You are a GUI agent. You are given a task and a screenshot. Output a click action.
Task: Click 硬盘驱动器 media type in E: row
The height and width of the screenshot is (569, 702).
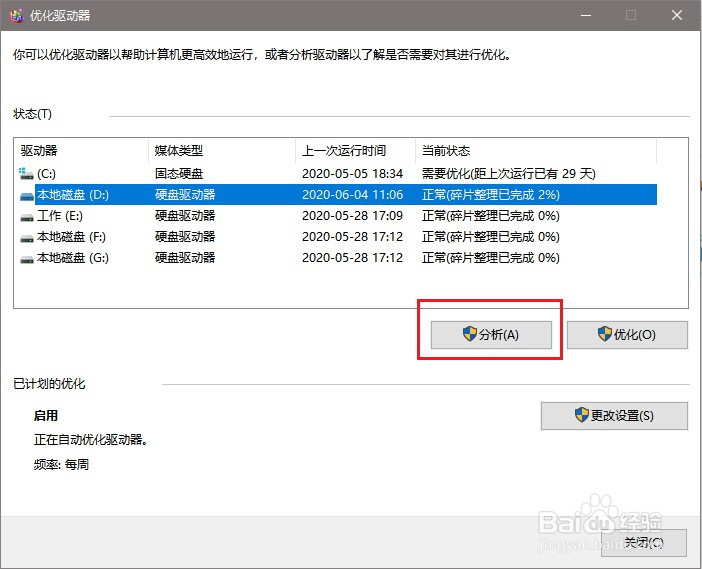pos(185,215)
